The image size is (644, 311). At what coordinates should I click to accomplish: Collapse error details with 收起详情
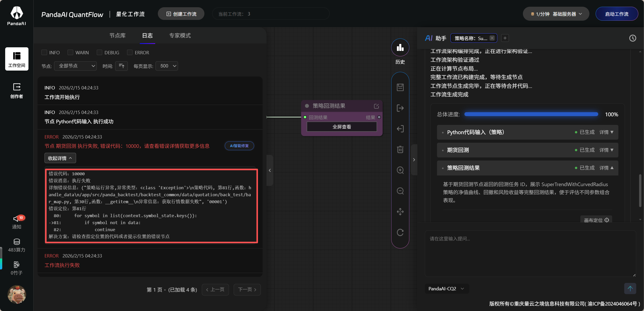pos(60,158)
